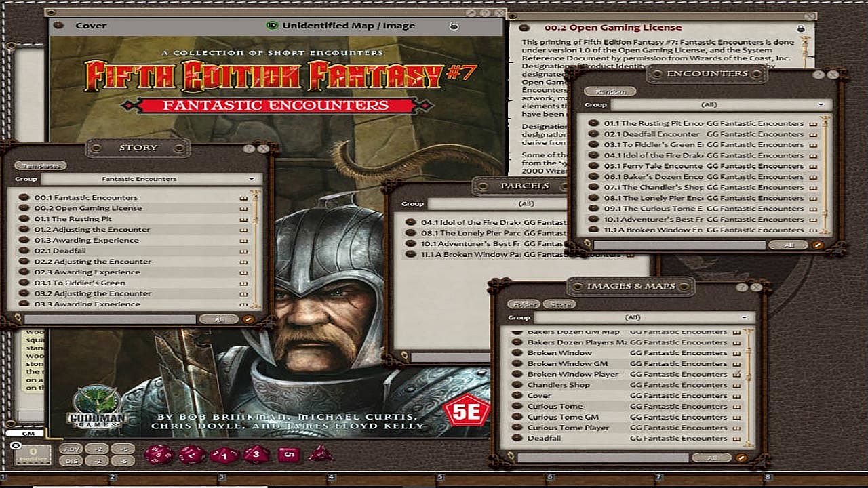Select the square d6 die showing 5
Image resolution: width=868 pixels, height=488 pixels.
(x=288, y=453)
